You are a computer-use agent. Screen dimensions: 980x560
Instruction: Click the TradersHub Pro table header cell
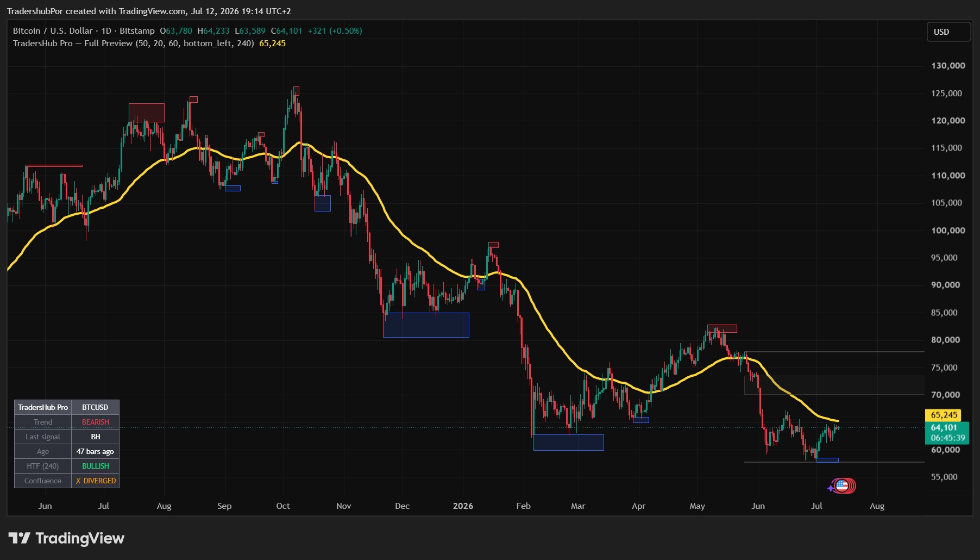(43, 407)
